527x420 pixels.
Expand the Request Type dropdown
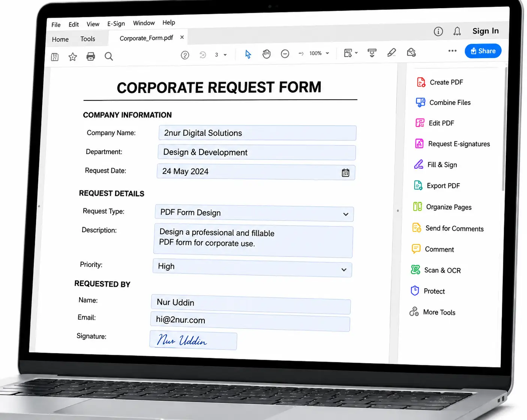[345, 214]
